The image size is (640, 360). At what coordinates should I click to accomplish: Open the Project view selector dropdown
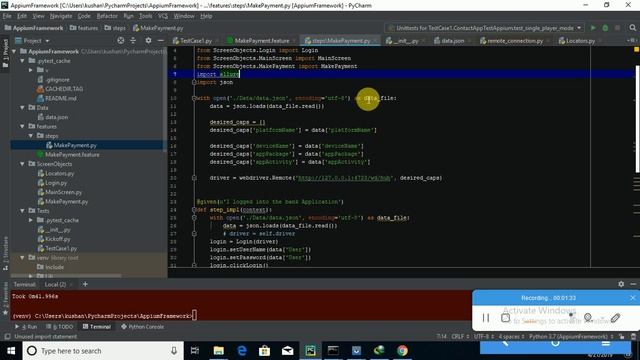click(32, 40)
